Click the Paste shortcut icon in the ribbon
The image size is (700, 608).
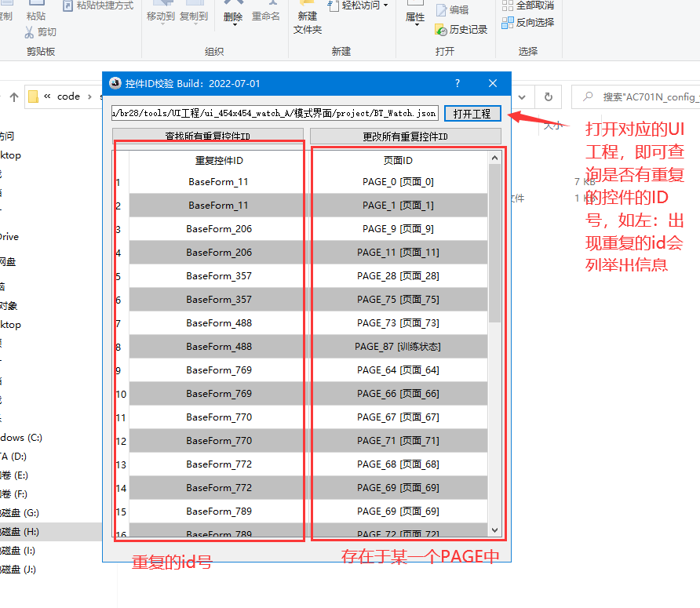tap(67, 5)
